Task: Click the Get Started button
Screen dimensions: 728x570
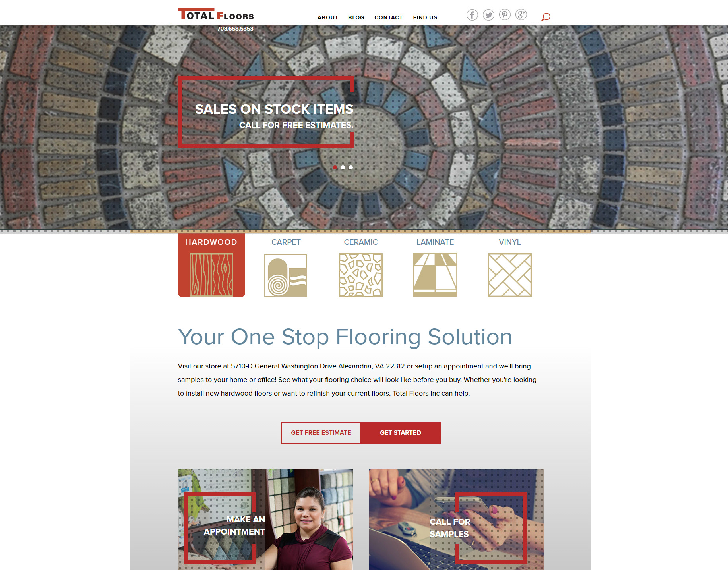Action: pyautogui.click(x=401, y=433)
